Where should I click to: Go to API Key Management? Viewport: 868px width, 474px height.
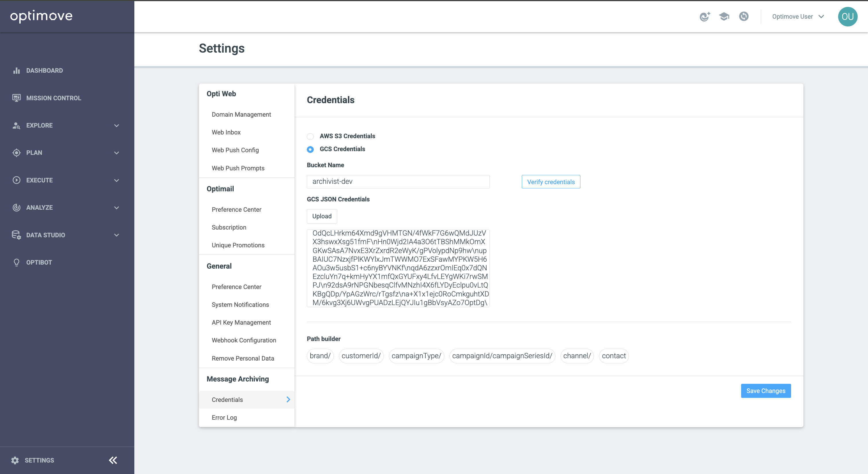[241, 322]
